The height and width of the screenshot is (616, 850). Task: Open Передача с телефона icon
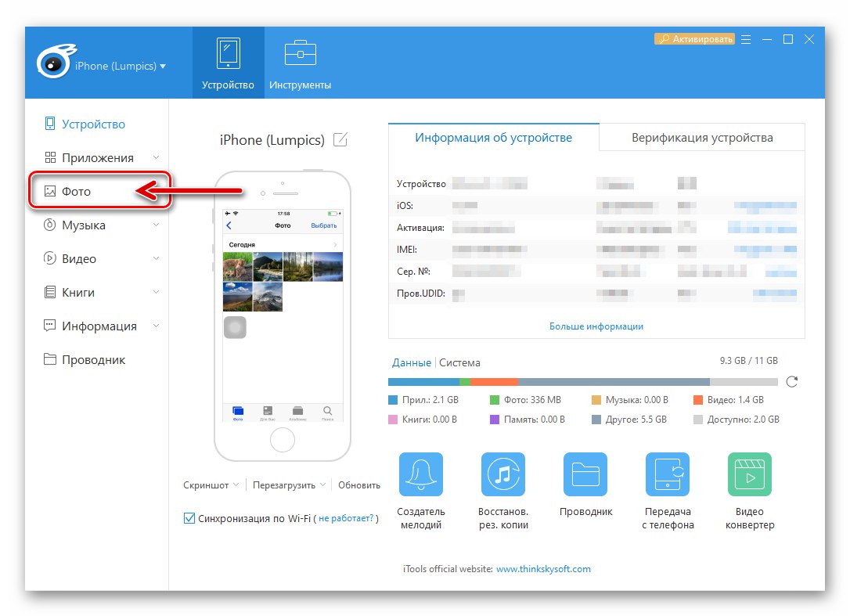[x=668, y=474]
